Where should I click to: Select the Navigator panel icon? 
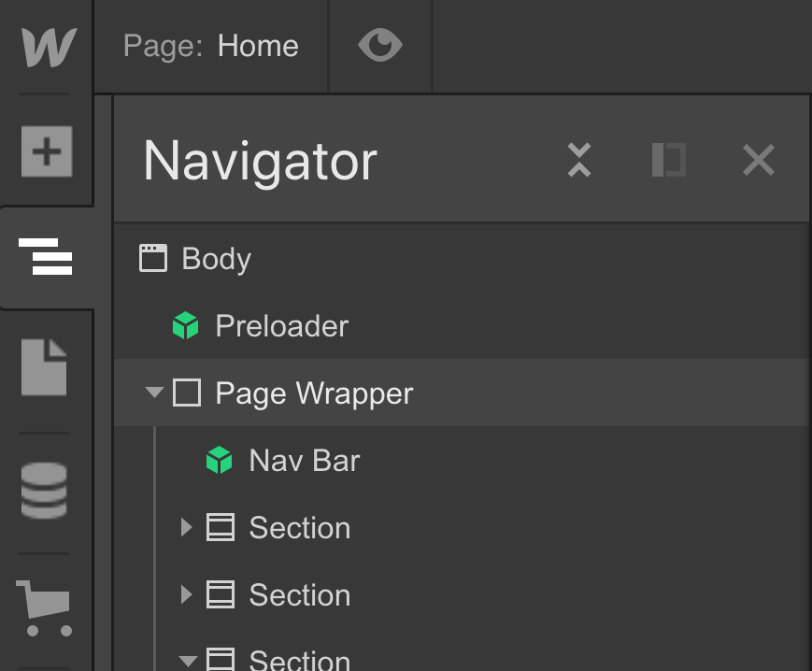pyautogui.click(x=46, y=256)
